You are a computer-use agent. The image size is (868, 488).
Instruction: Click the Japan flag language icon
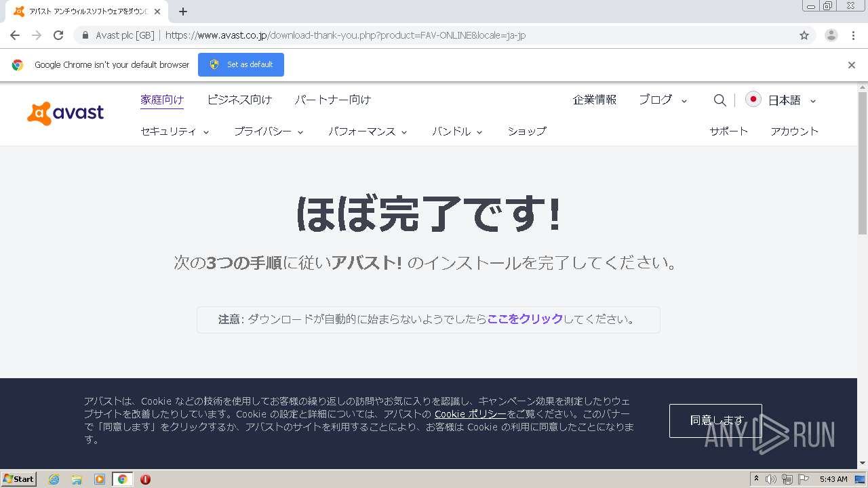753,100
